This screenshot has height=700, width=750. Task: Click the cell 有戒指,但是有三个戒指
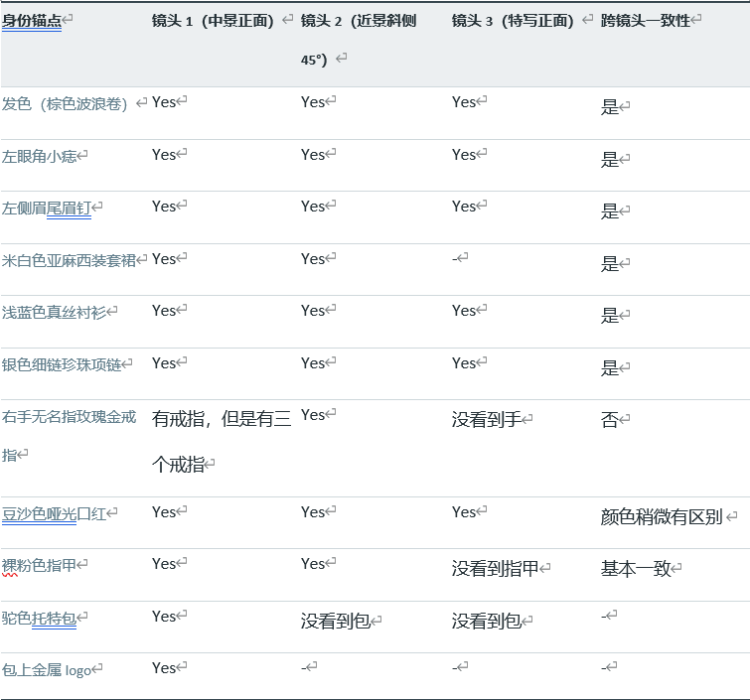click(x=222, y=441)
